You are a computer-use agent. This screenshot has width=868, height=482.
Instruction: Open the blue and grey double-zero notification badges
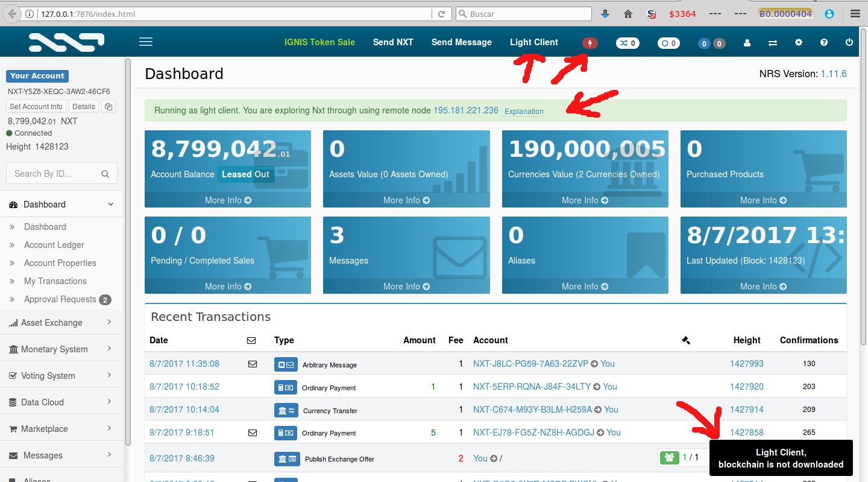pyautogui.click(x=711, y=43)
